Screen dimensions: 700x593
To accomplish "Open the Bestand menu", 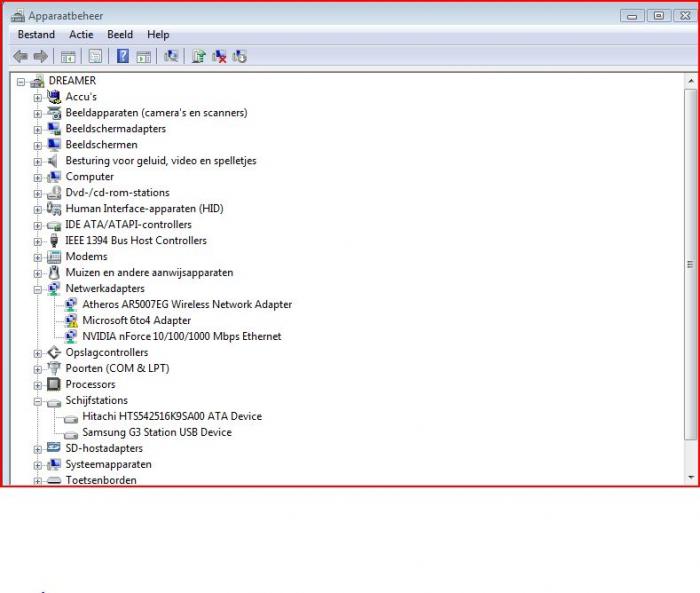I will [36, 35].
